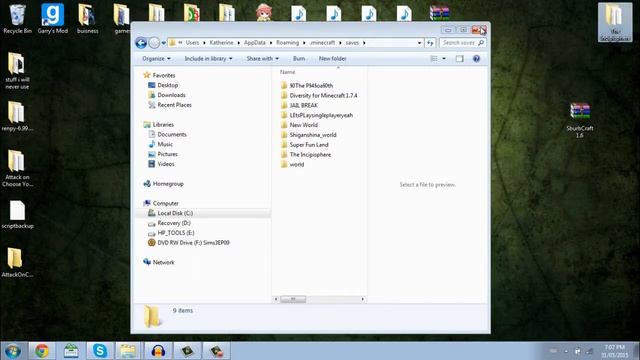Open Google Chrome from the taskbar
The height and width of the screenshot is (360, 640).
click(x=42, y=351)
